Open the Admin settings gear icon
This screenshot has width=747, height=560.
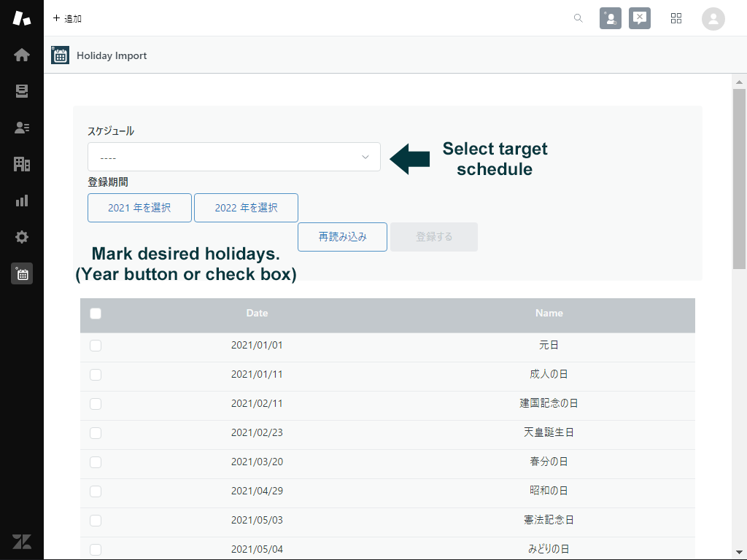point(22,237)
